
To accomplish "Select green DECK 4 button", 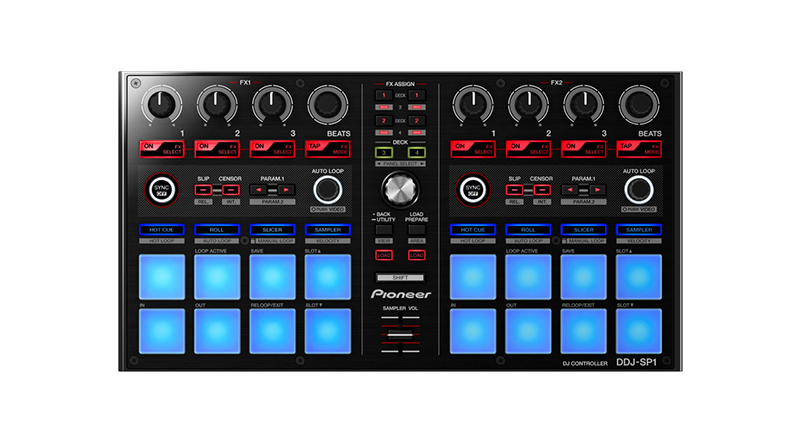I will [x=417, y=152].
